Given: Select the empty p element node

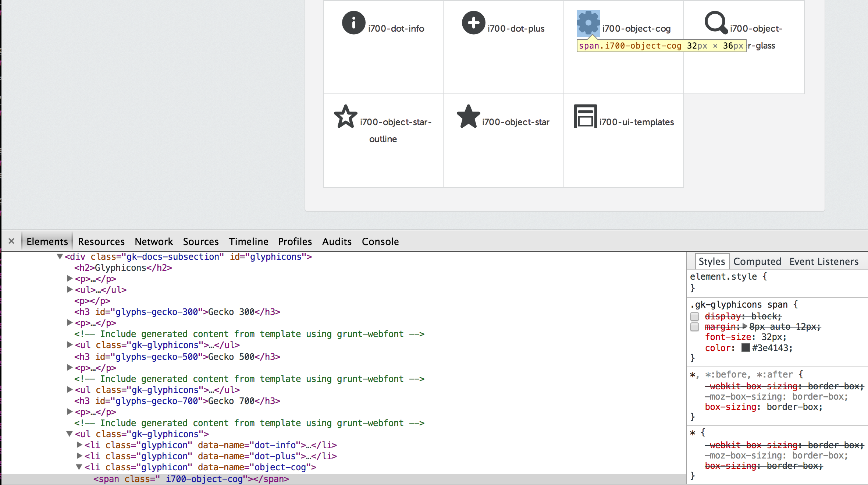Looking at the screenshot, I should pos(92,301).
